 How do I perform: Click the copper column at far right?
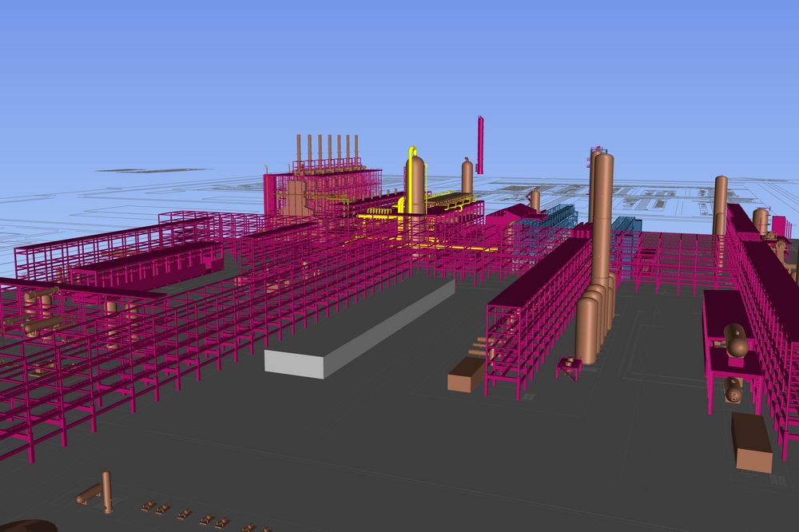click(720, 205)
